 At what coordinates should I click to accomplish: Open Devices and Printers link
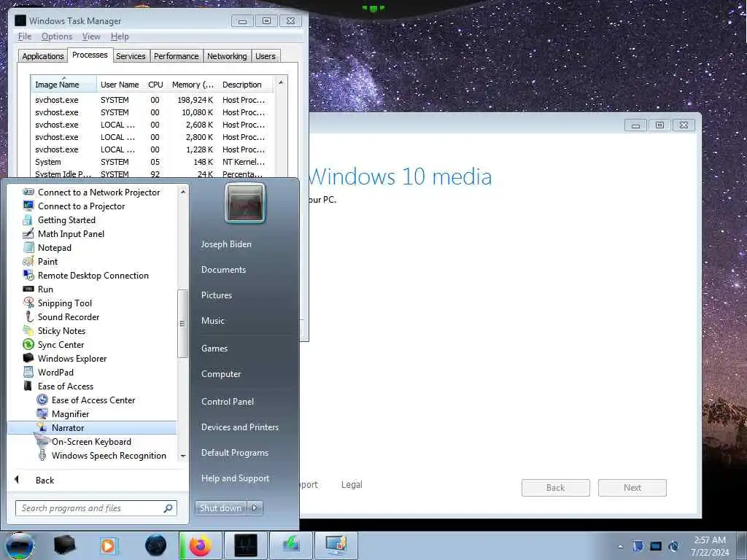coord(239,427)
